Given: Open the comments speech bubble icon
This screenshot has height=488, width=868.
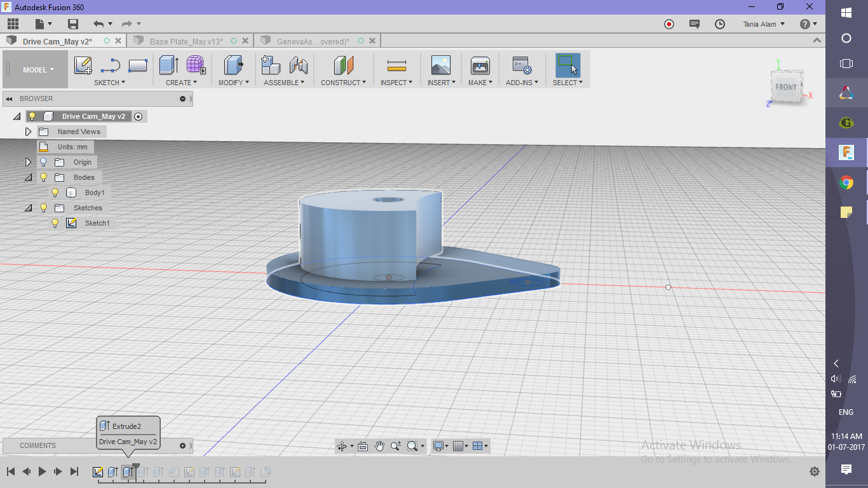Looking at the screenshot, I should 695,24.
